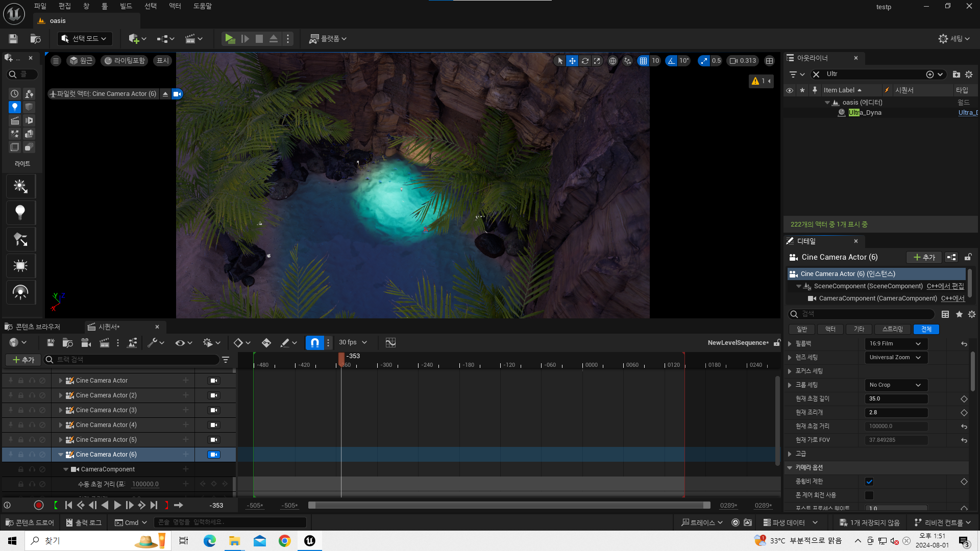Open the 빌드 menu in menu bar
This screenshot has width=980, height=551.
126,6
